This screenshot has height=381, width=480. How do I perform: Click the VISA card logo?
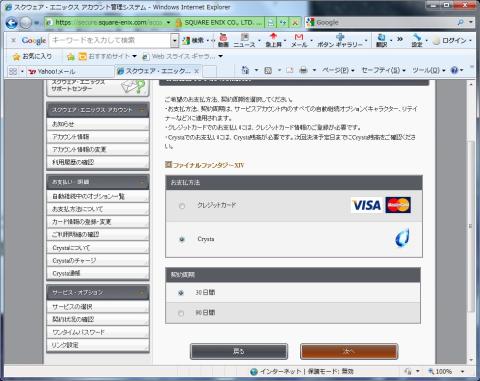pyautogui.click(x=367, y=205)
